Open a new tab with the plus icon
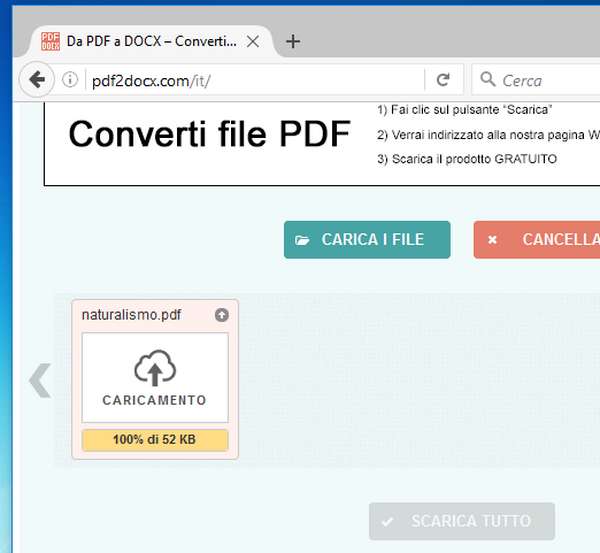This screenshot has width=600, height=553. [x=293, y=41]
